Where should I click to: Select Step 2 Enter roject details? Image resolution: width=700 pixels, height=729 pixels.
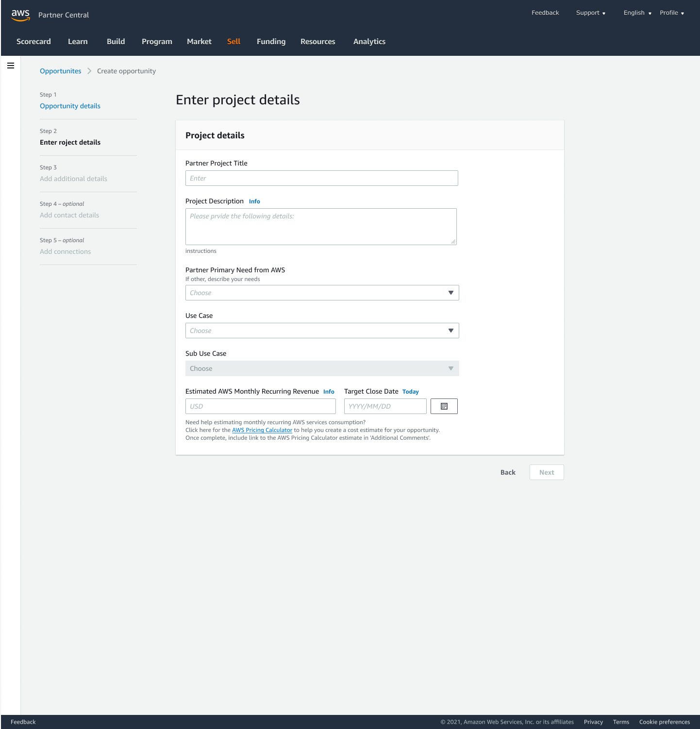point(70,142)
